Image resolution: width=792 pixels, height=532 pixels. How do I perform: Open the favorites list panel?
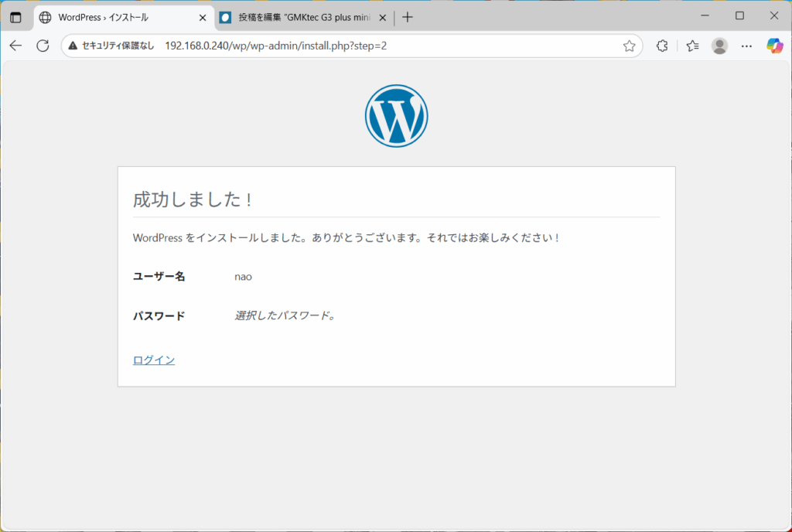click(692, 46)
